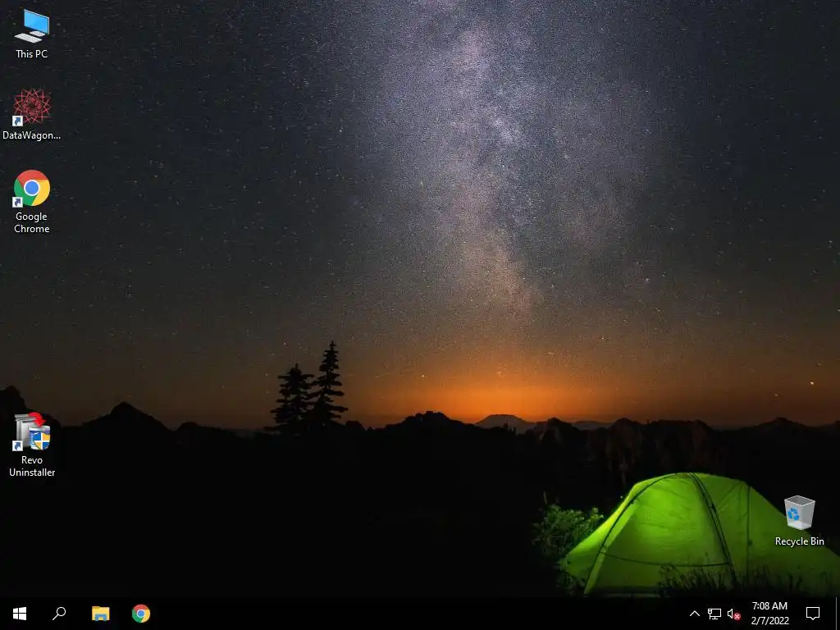The image size is (840, 630).
Task: Select the This PC desktop icon
Action: [32, 34]
